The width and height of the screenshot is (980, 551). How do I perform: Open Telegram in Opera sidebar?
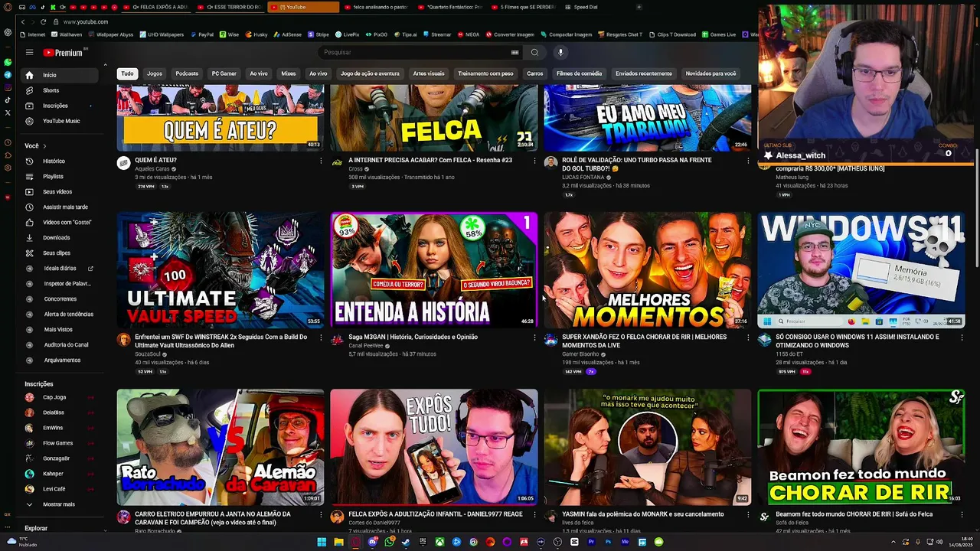tap(8, 75)
